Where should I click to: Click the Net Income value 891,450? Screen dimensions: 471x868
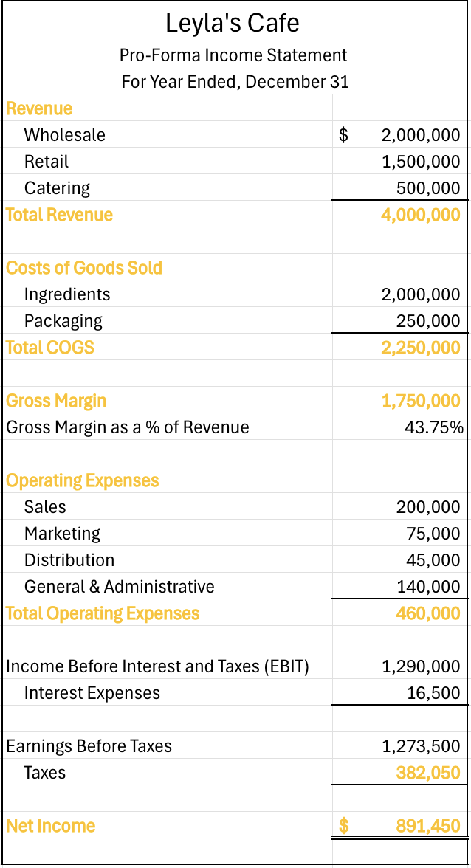pos(427,826)
